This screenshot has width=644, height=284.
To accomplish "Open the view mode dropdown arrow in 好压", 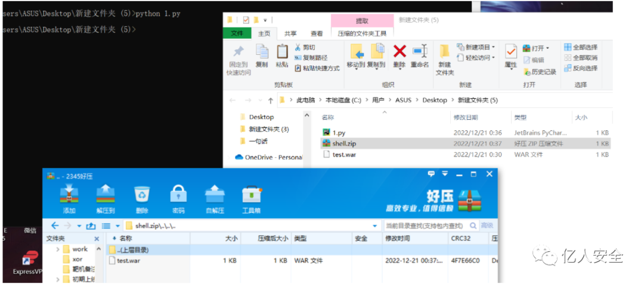I will (117, 226).
